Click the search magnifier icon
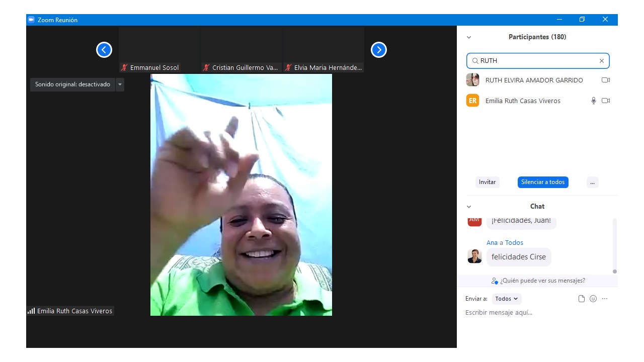 (x=475, y=61)
